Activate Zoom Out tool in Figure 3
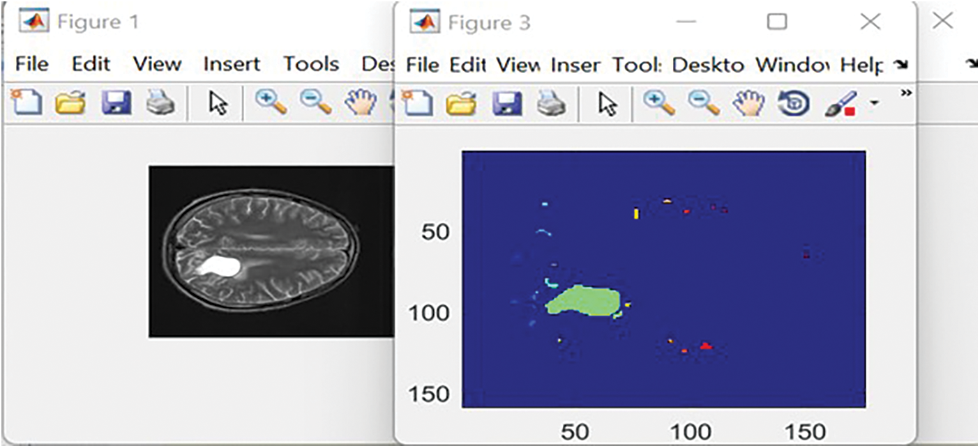 pyautogui.click(x=704, y=104)
